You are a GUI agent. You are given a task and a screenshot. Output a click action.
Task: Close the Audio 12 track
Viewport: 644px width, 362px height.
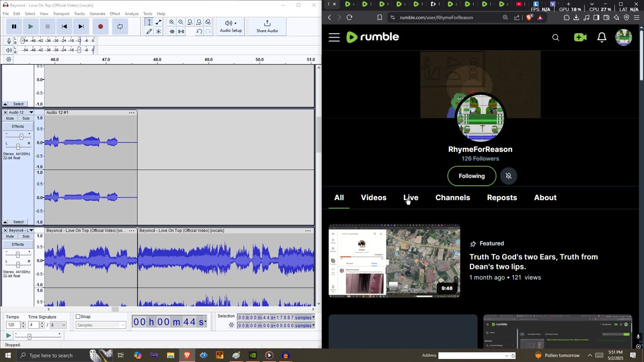pyautogui.click(x=5, y=112)
